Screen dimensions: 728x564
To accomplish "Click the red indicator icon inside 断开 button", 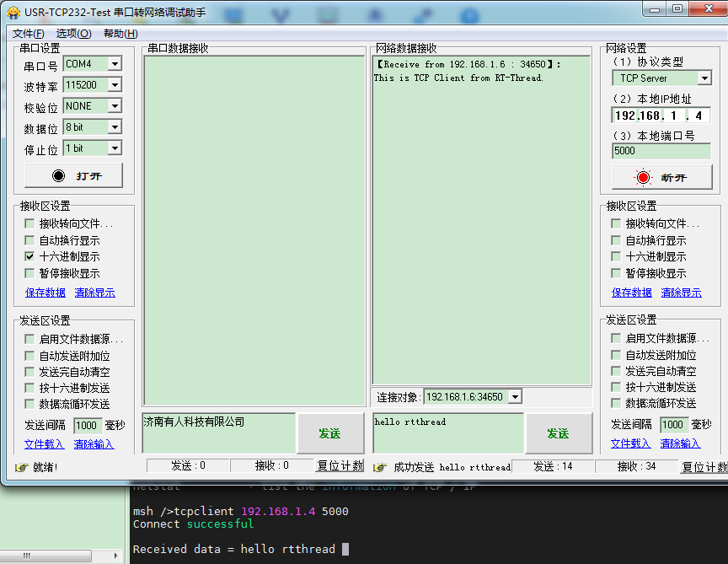I will point(641,177).
